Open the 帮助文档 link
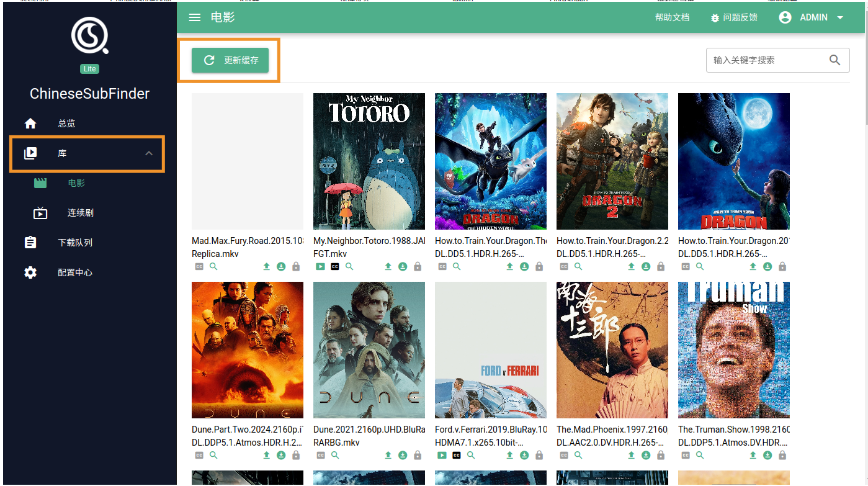Image resolution: width=868 pixels, height=486 pixels. [672, 17]
